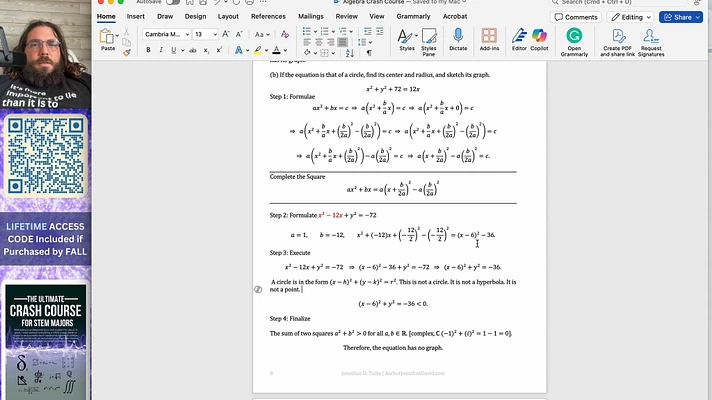This screenshot has height=400, width=712.
Task: Open the font name dropdown Cambria M...
Action: pos(187,35)
